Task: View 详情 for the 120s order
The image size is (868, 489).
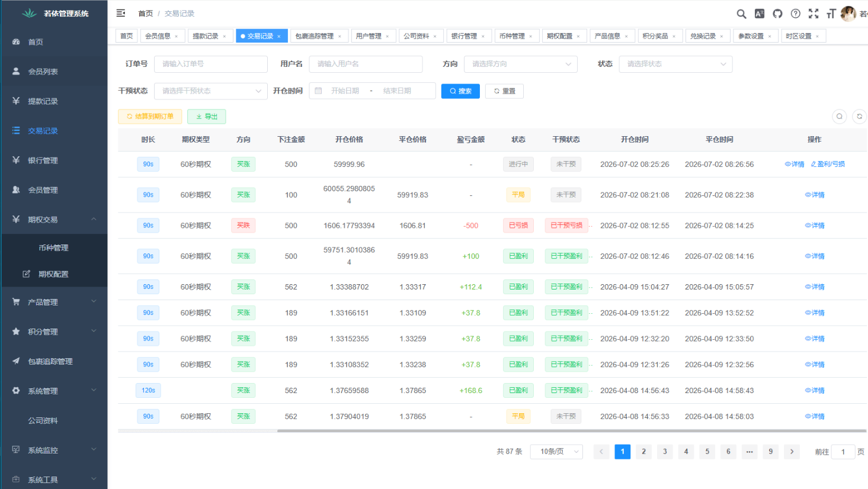Action: click(x=815, y=391)
